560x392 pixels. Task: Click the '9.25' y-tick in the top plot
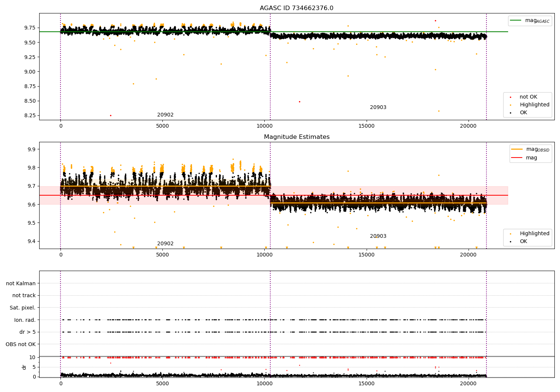click(x=30, y=57)
